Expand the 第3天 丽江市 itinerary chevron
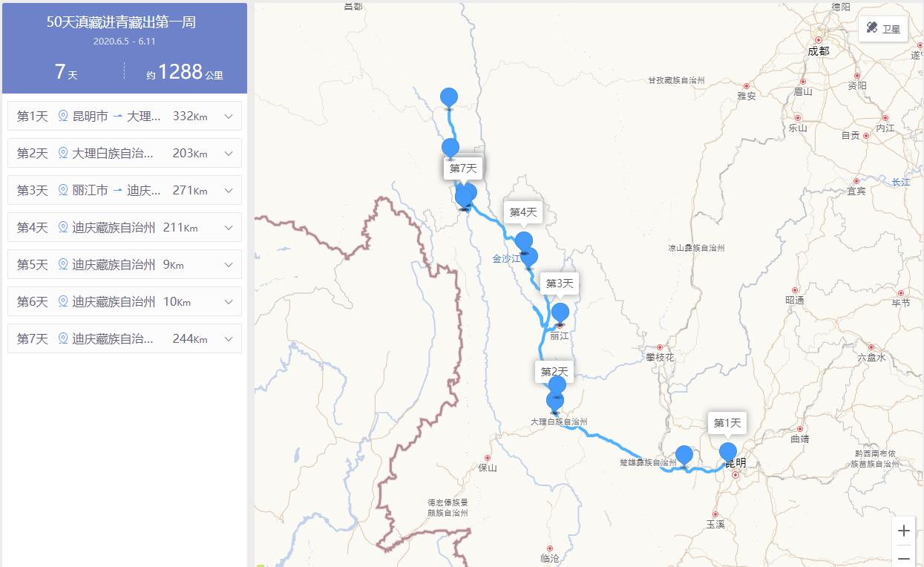 [228, 191]
